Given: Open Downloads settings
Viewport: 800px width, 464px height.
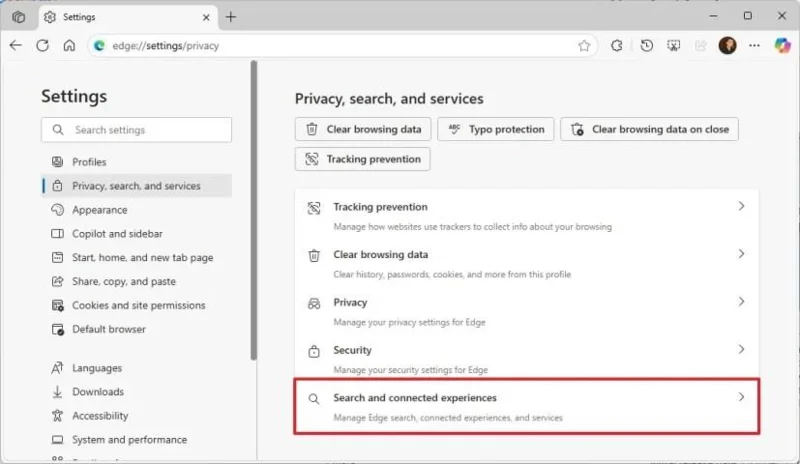Looking at the screenshot, I should point(136,392).
